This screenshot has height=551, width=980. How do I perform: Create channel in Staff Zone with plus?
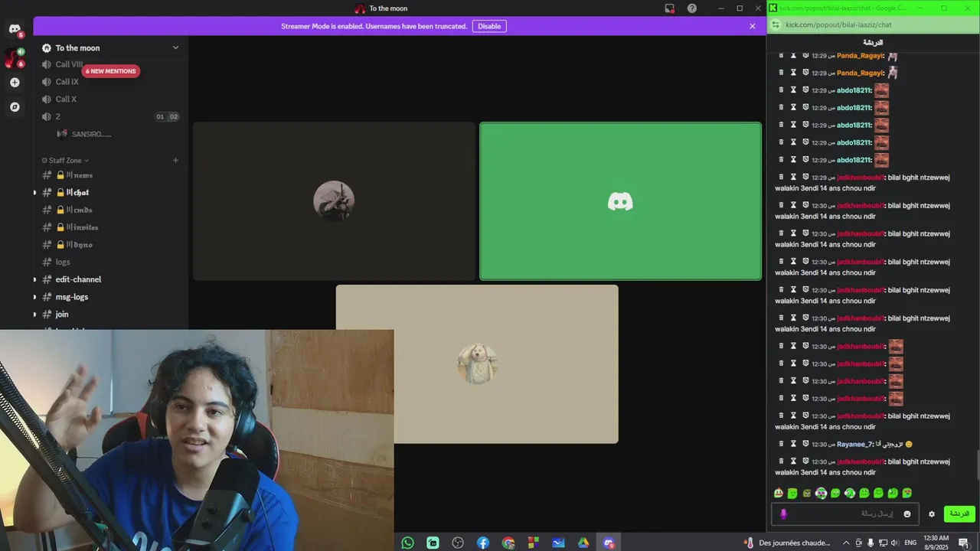175,161
